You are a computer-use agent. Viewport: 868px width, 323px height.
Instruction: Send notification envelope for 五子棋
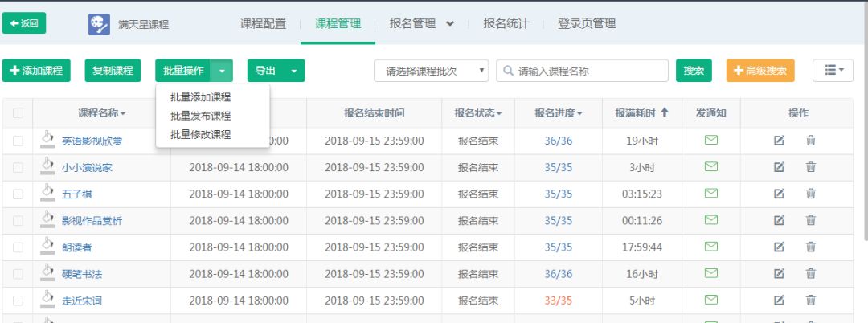click(x=710, y=193)
